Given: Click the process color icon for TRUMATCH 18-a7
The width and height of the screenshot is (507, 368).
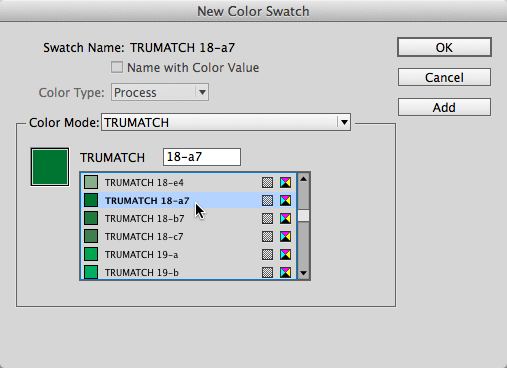Looking at the screenshot, I should (267, 200).
